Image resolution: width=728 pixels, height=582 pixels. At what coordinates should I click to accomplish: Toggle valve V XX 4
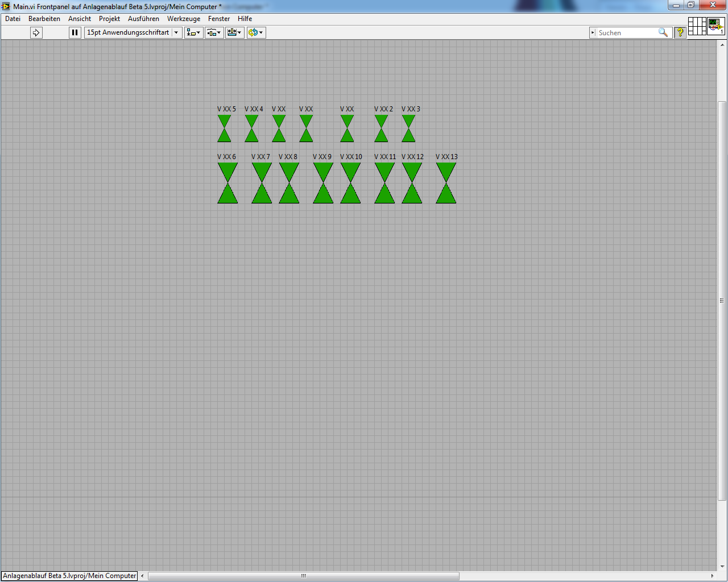click(x=252, y=128)
